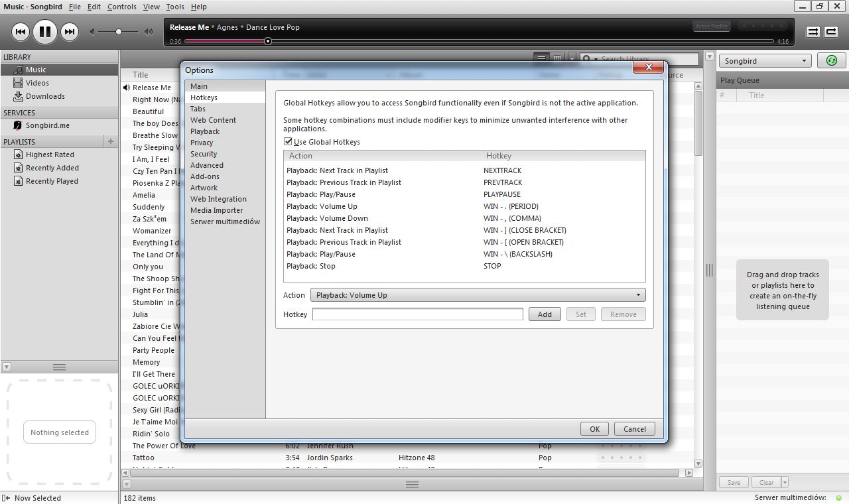Open the Recently Played playlist
Viewport: 849px width, 504px height.
tap(59, 181)
